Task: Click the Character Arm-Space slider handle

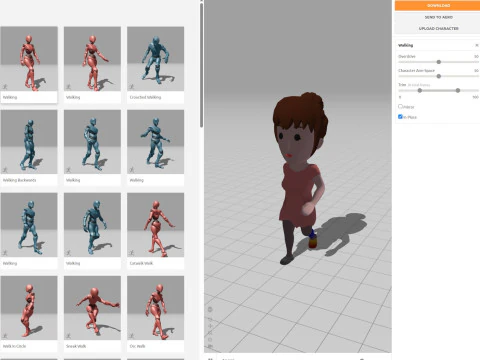Action: (439, 76)
